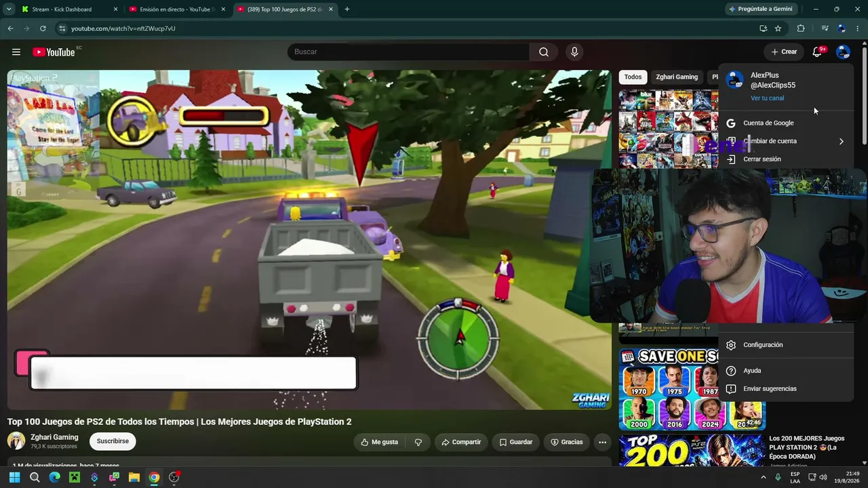The width and height of the screenshot is (868, 488).
Task: Save the video with Guardar
Action: click(x=516, y=442)
